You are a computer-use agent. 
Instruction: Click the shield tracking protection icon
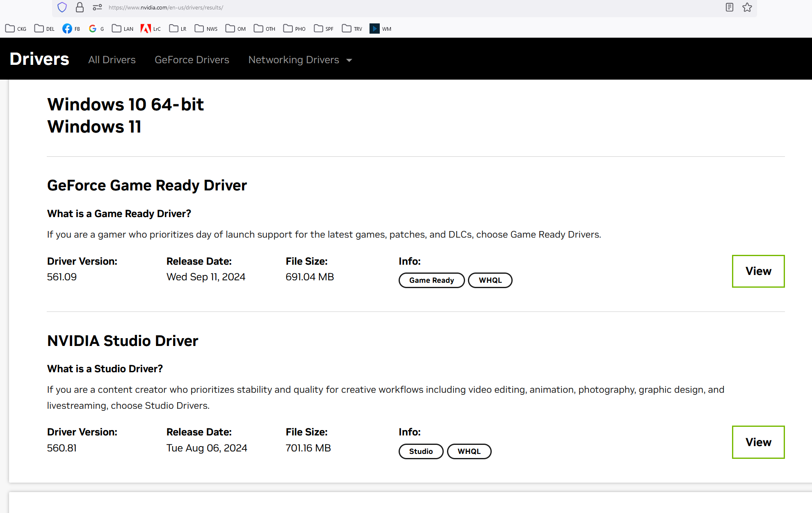62,7
